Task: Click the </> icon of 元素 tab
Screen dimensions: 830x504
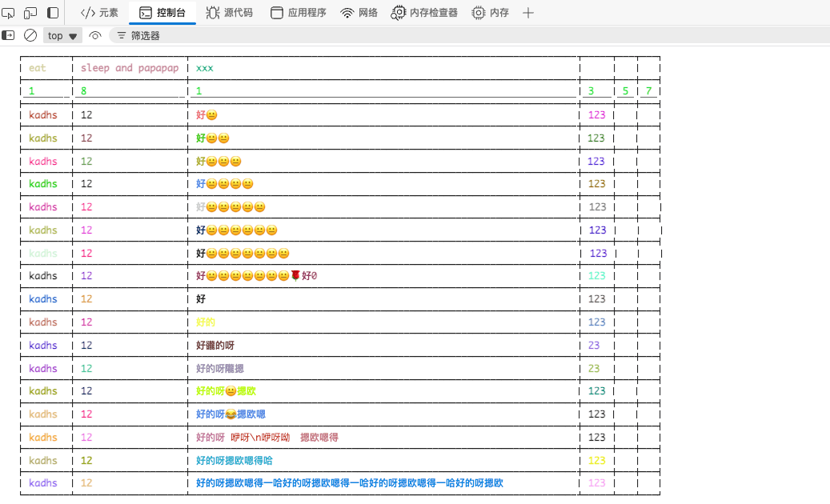Action: (x=88, y=13)
